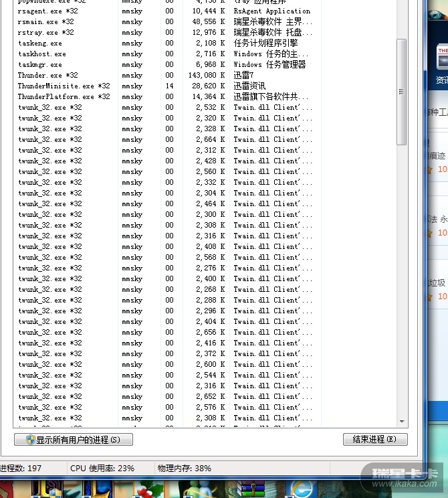Click description 迅雷资讯
Screen dimensions: 448x498
point(249,86)
